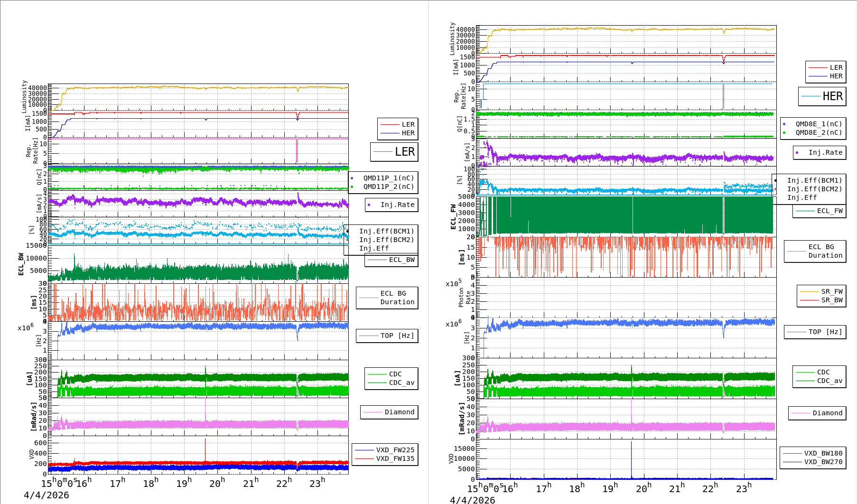
Task: Click the Inj.Rate purple marker in LER plot
Action: [369, 205]
